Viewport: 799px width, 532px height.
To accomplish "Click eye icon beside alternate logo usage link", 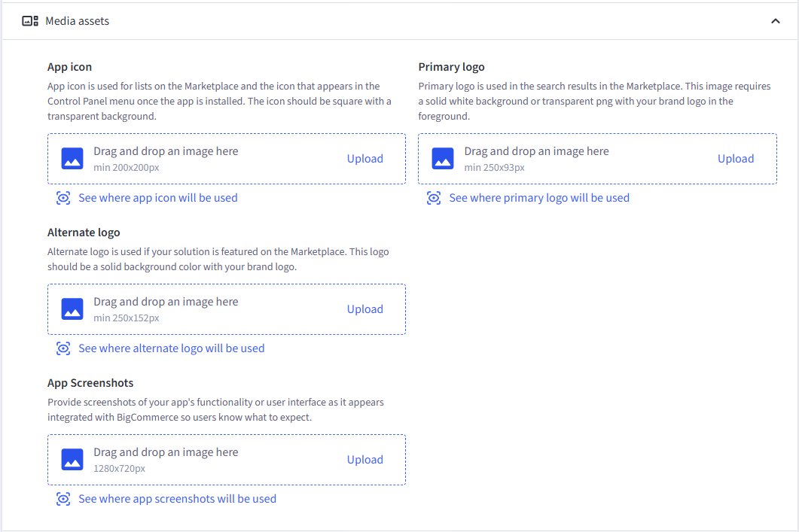I will point(64,348).
